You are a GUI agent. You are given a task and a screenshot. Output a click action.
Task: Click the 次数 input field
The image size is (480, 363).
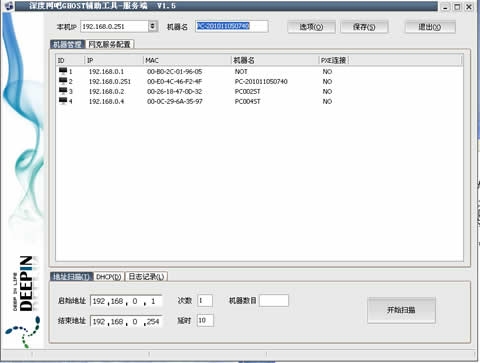click(x=205, y=301)
